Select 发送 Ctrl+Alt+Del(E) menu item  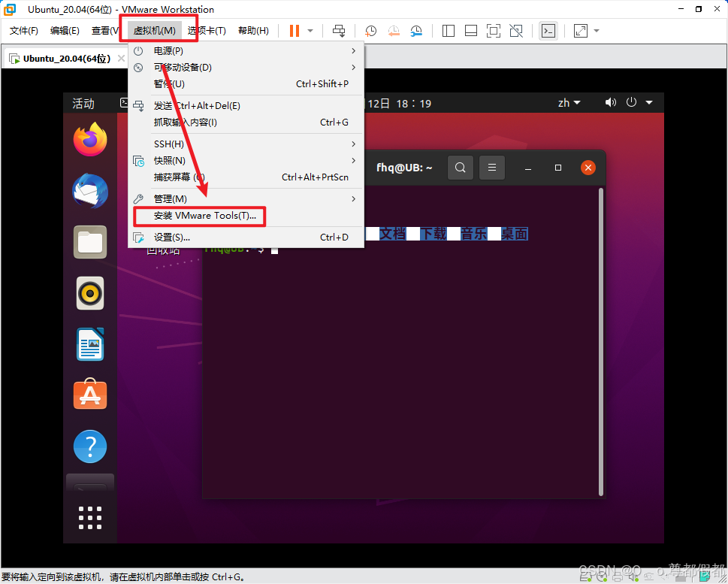246,105
